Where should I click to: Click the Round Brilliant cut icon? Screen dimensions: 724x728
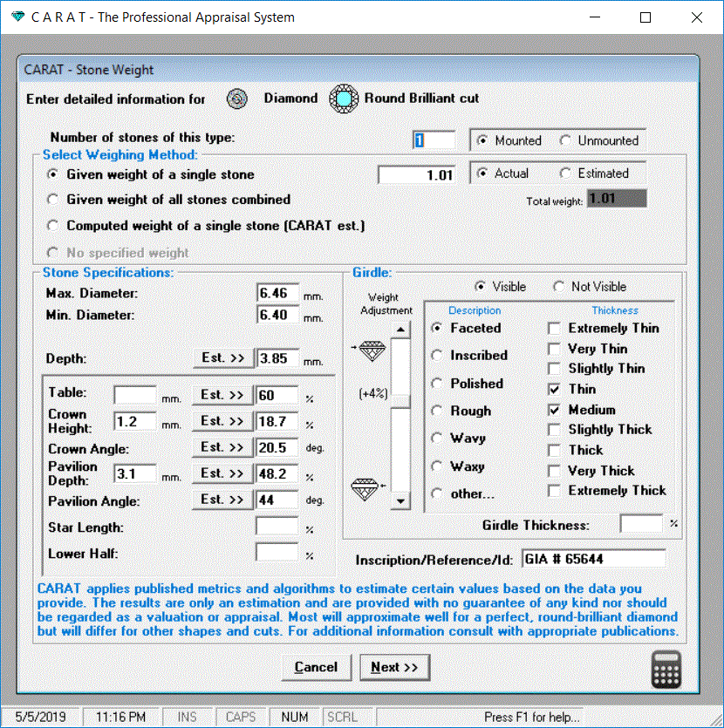pyautogui.click(x=344, y=99)
